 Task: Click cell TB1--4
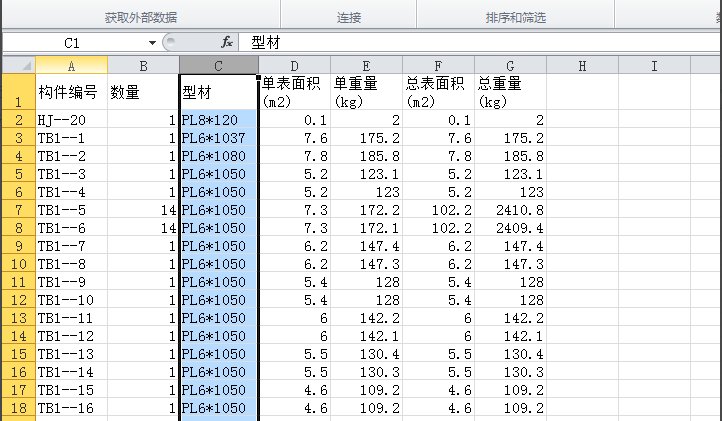[71, 192]
